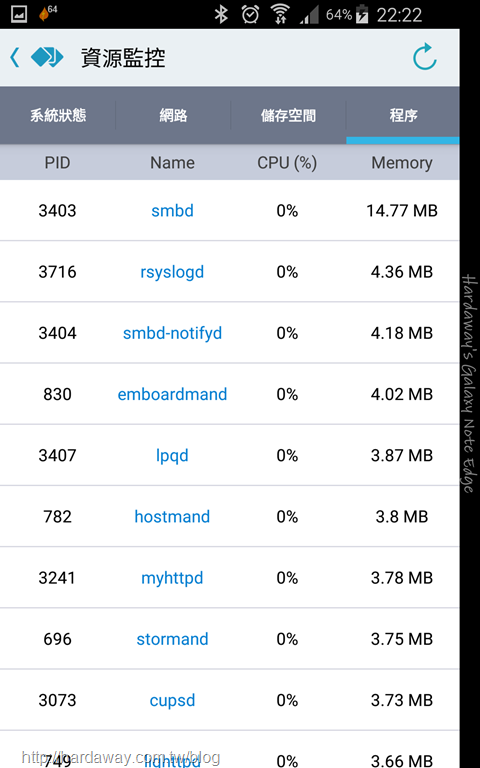480x768 pixels.
Task: Open the emboardmand process link
Action: 172,394
